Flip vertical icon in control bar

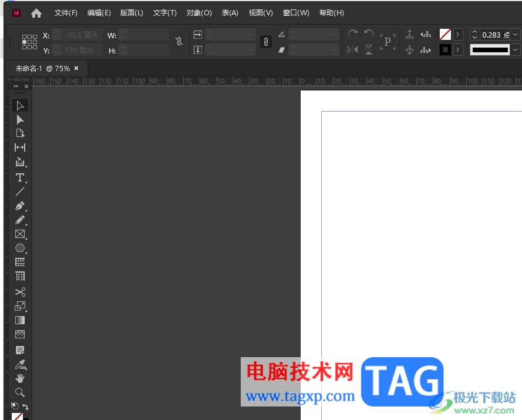pos(369,49)
